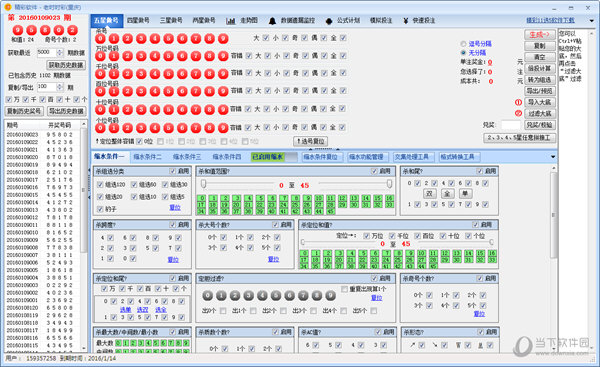This screenshot has height=367, width=600.
Task: Uncheck the 豹子 checkbox
Action: (100, 209)
